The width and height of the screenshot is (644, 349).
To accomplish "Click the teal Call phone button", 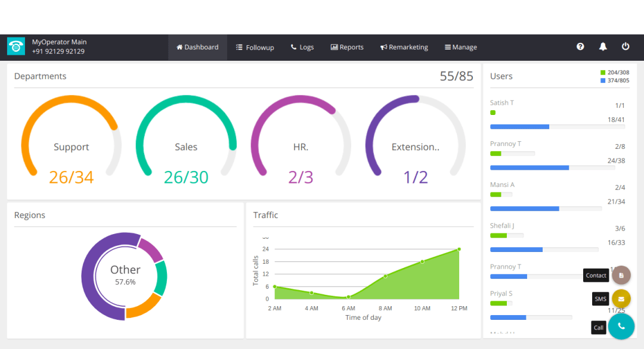I will pos(621,326).
